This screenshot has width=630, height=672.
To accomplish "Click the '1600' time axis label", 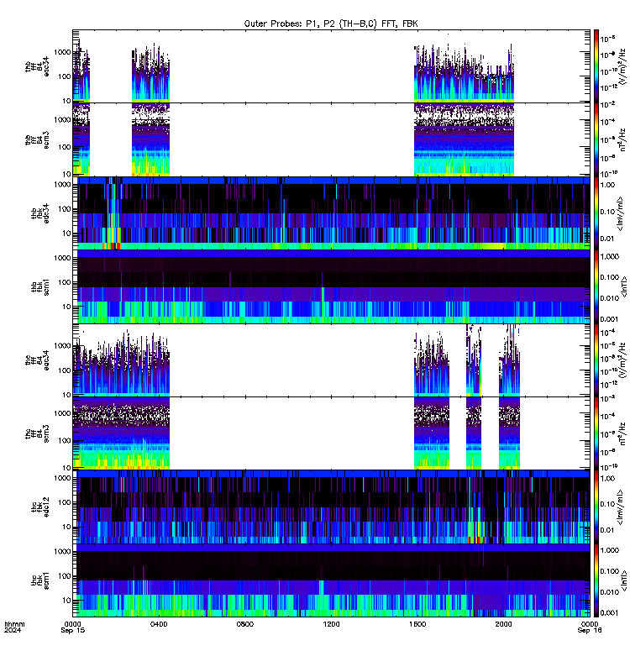I will (x=417, y=624).
